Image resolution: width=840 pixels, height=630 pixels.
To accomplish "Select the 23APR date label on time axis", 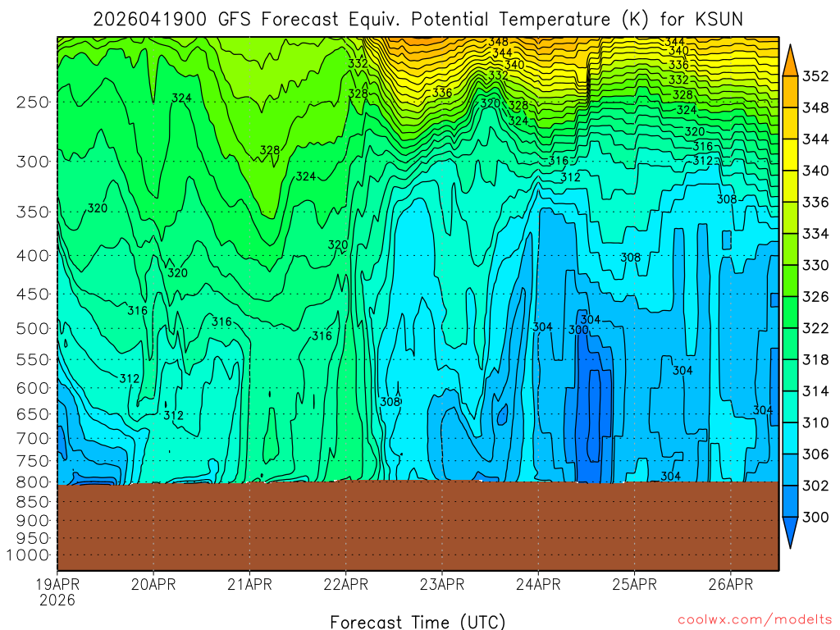I will click(x=442, y=584).
